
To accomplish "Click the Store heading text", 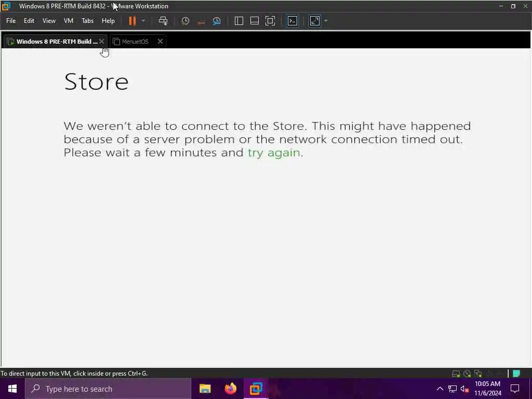I will click(x=96, y=82).
